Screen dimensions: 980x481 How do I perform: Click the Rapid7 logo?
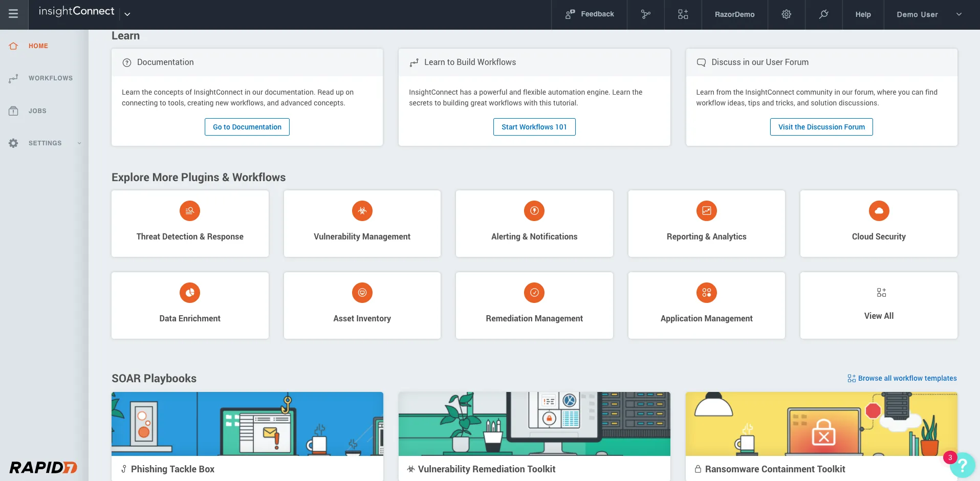click(x=43, y=468)
